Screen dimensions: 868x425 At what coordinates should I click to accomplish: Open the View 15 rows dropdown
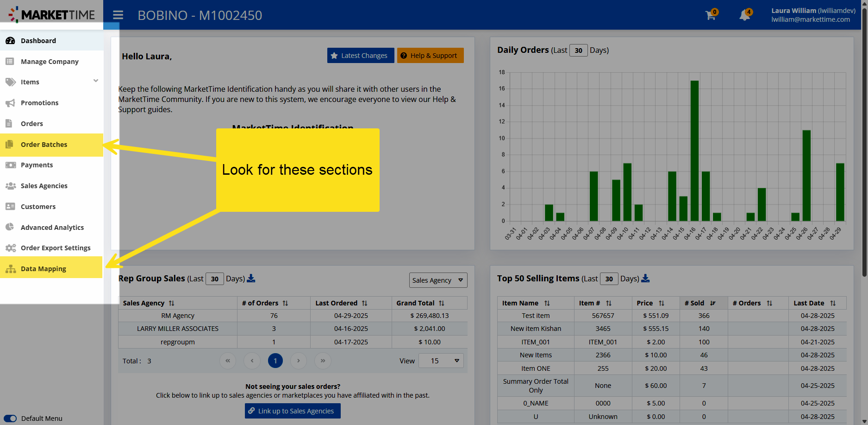pos(441,361)
